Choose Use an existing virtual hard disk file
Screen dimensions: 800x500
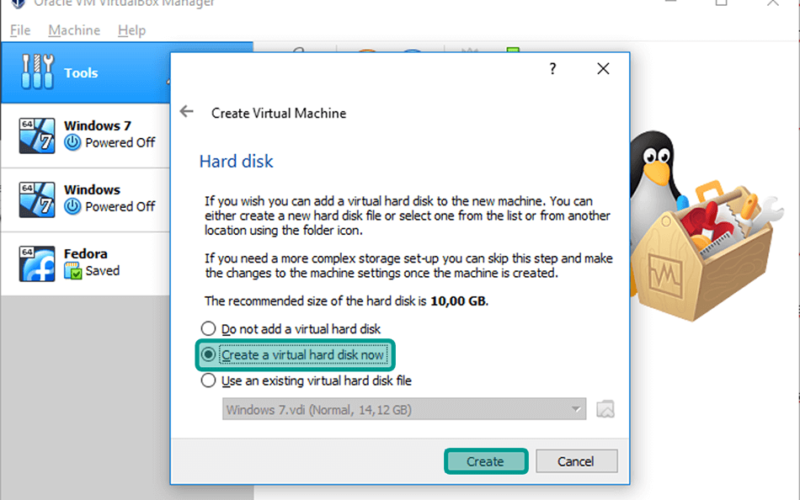[306, 381]
